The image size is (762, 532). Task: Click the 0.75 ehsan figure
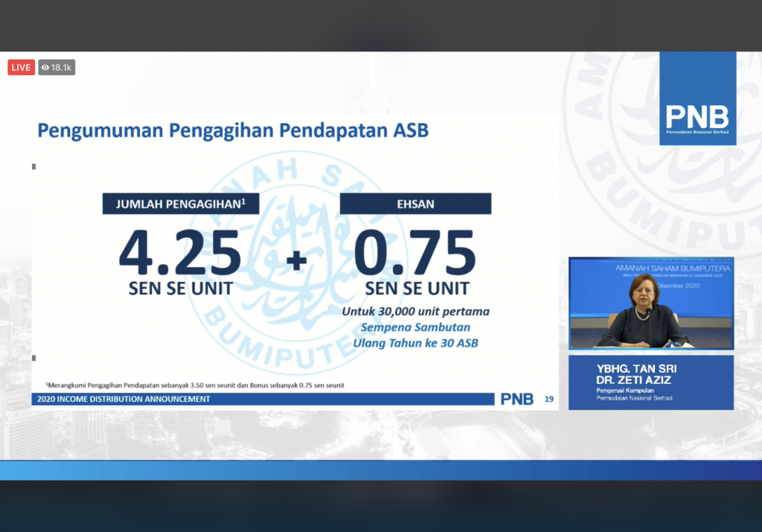pos(415,253)
